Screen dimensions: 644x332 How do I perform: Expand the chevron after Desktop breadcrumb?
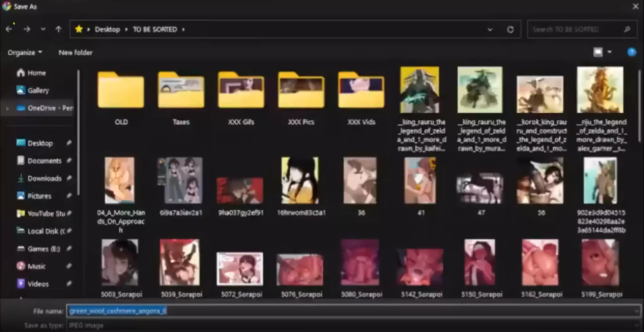[x=126, y=29]
